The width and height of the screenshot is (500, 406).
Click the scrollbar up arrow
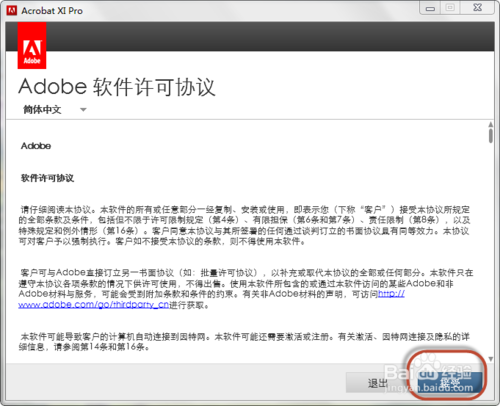tap(491, 124)
